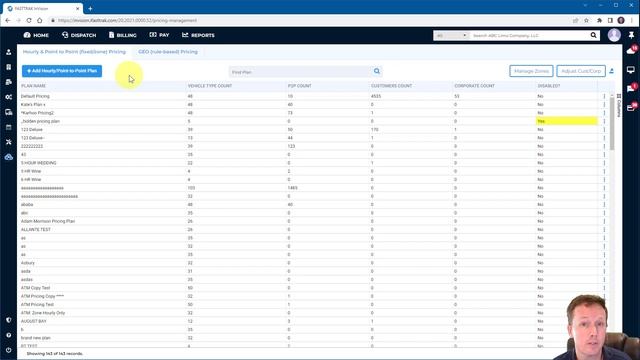This screenshot has width=640, height=360.
Task: Sort by CUSTOMERS COUNT column header
Action: tap(391, 86)
